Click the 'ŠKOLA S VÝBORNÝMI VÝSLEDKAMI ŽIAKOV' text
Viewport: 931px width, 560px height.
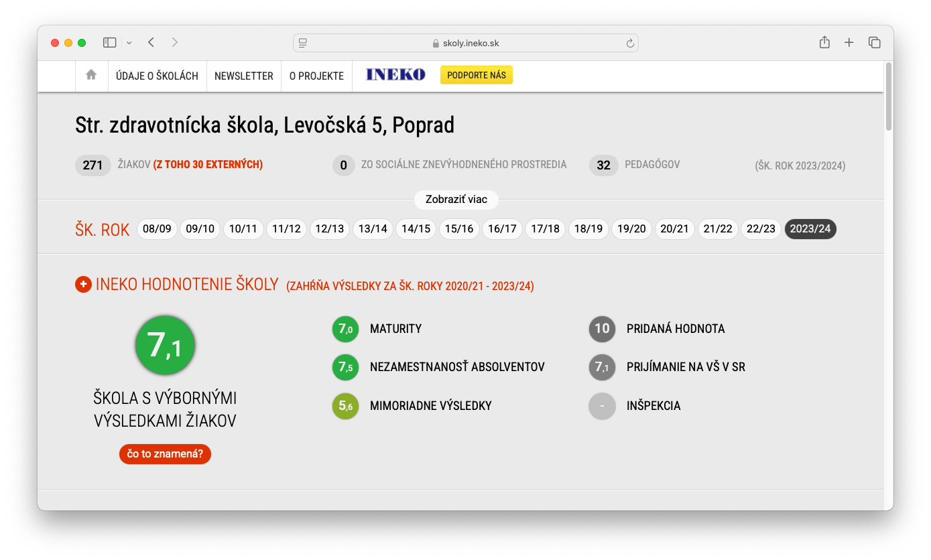(x=165, y=409)
